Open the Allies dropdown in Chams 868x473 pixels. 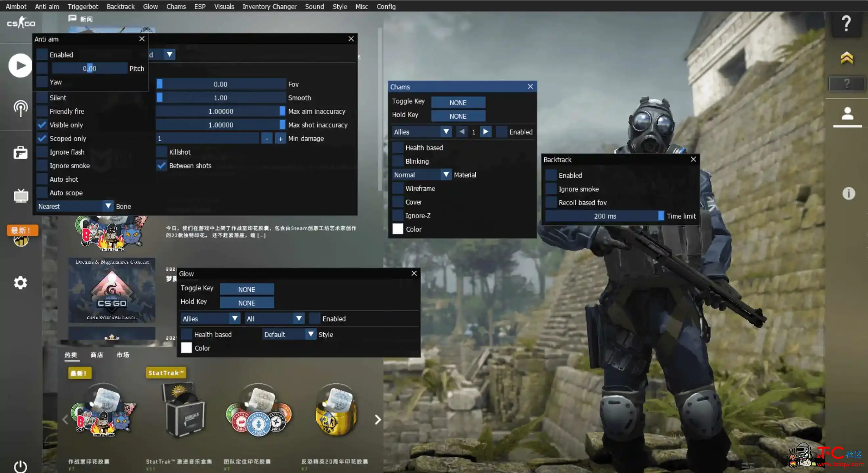coord(421,131)
